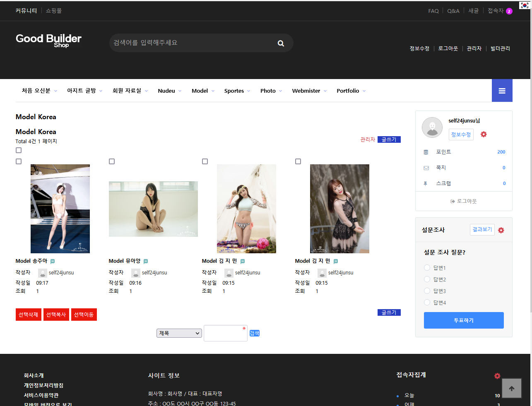Click the 설문조사 settings gear icon
Image resolution: width=532 pixels, height=406 pixels.
click(x=501, y=230)
